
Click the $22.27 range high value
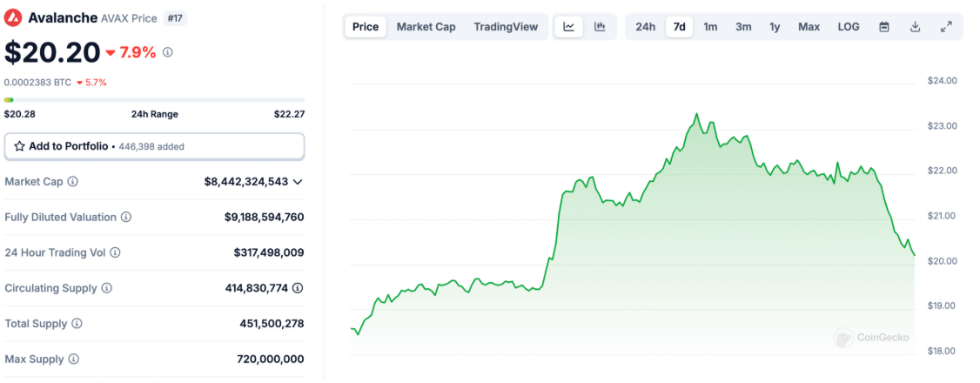click(289, 114)
